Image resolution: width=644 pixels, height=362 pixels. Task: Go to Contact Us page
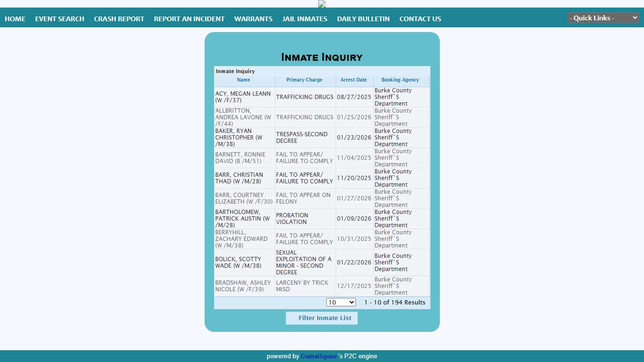click(x=420, y=19)
